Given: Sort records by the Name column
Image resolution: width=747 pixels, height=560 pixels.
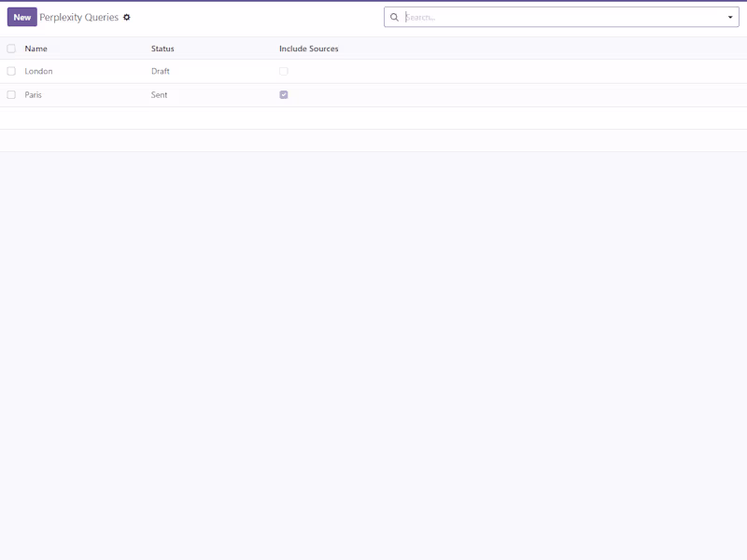Looking at the screenshot, I should point(37,49).
